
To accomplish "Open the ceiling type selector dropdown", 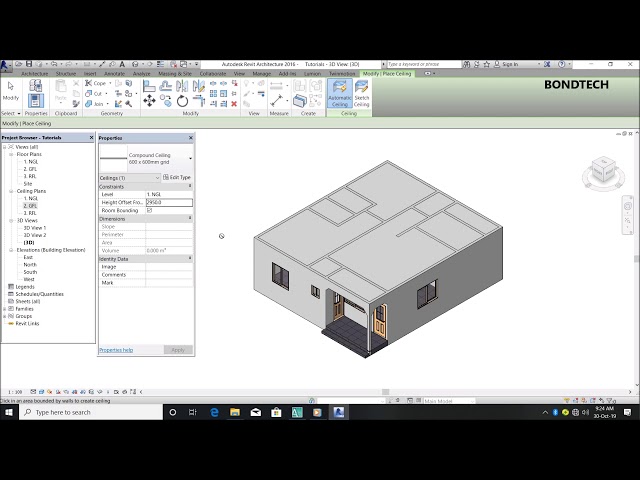I will pos(190,158).
